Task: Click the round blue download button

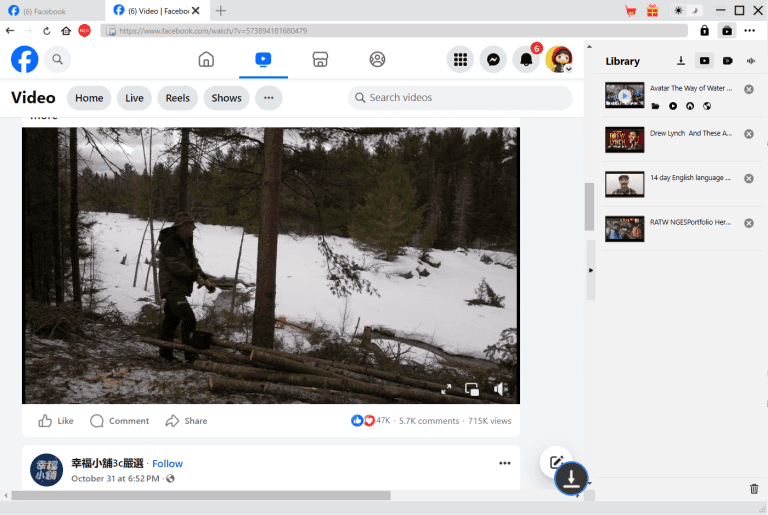Action: pos(571,478)
